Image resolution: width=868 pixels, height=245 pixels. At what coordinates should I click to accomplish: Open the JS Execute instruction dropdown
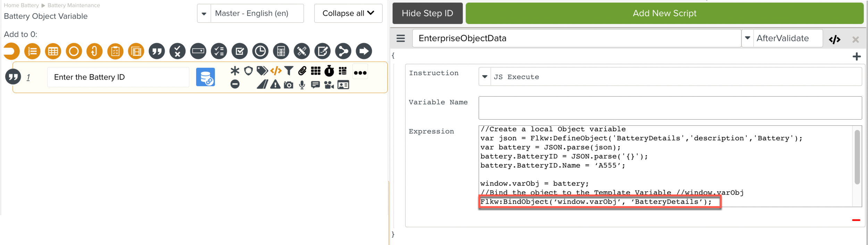(485, 77)
